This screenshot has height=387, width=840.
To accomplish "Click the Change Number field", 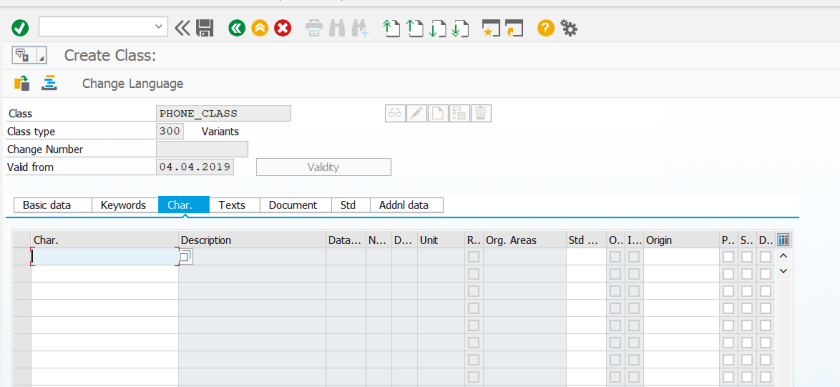I will (x=202, y=149).
